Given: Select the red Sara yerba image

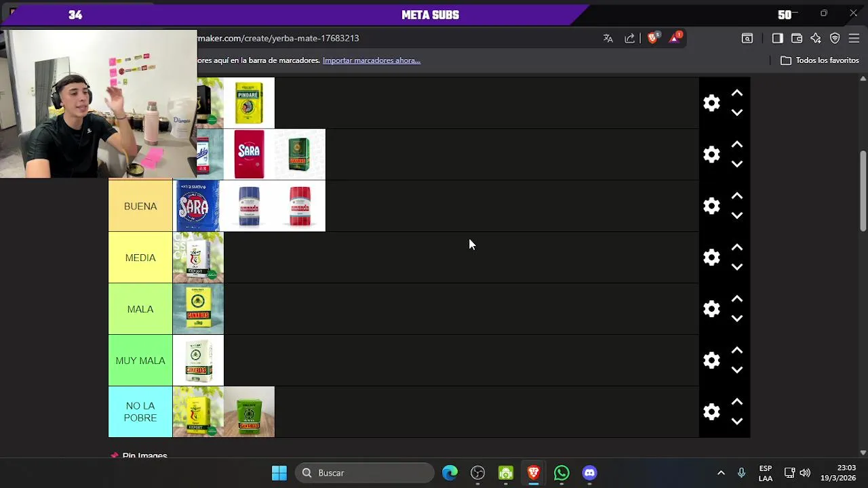Looking at the screenshot, I should click(249, 155).
